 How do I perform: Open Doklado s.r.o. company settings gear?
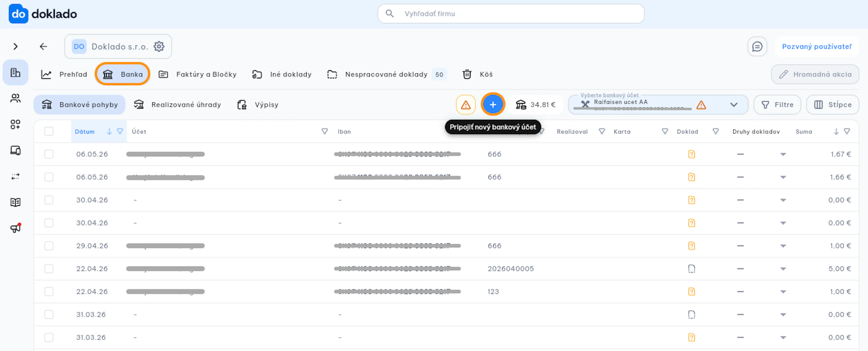tap(159, 47)
